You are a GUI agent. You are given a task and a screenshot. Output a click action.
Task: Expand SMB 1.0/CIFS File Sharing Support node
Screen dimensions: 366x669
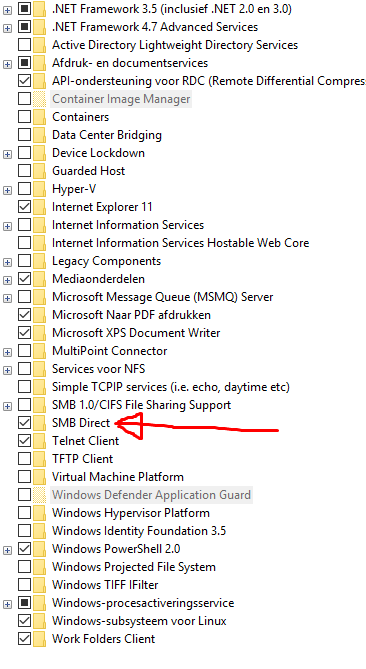pyautogui.click(x=7, y=406)
